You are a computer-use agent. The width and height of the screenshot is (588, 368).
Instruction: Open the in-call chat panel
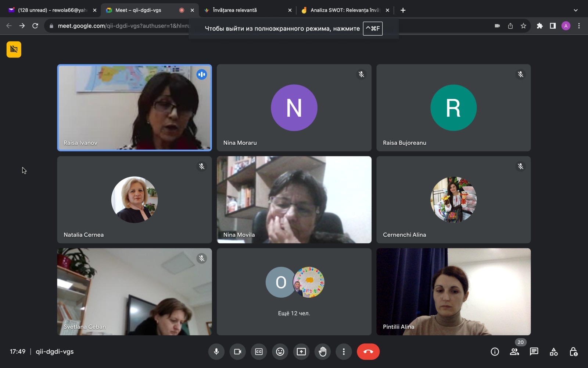[x=534, y=352]
